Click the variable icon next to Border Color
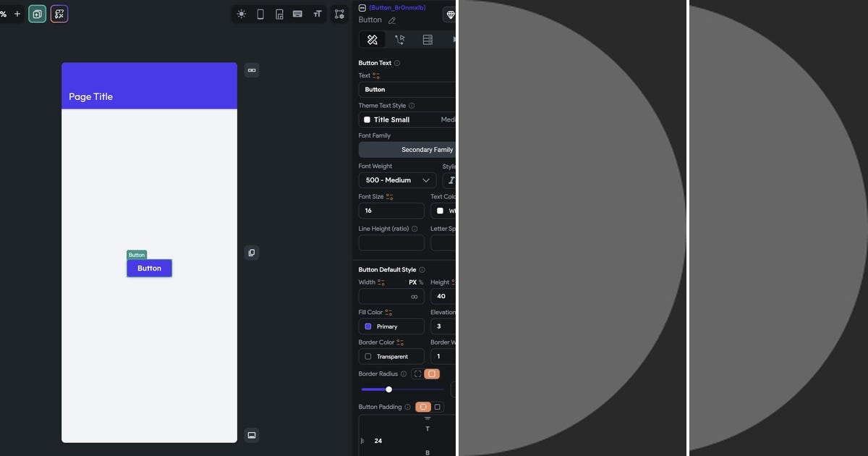 tap(400, 342)
